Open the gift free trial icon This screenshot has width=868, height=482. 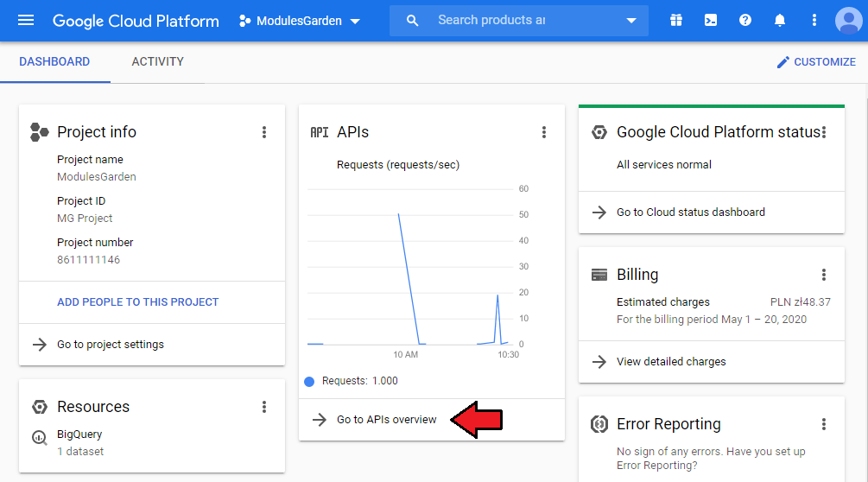pos(676,21)
